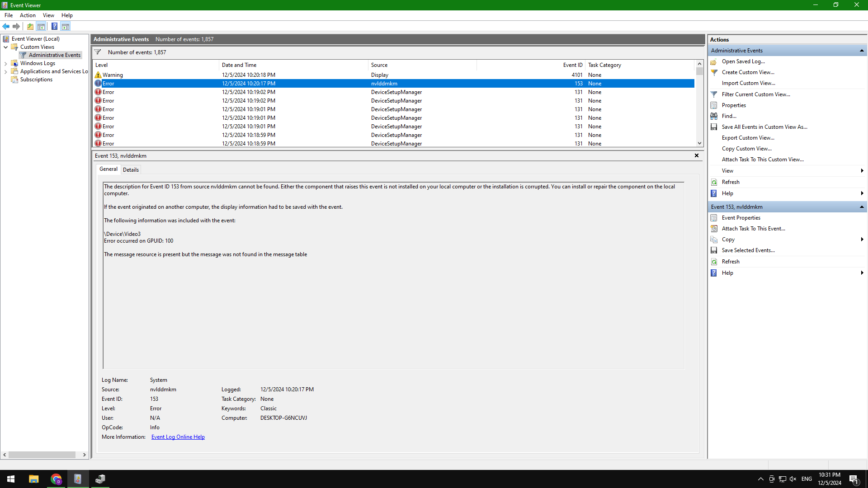The height and width of the screenshot is (488, 868).
Task: Click the Attach Task To This Event icon
Action: tap(714, 229)
